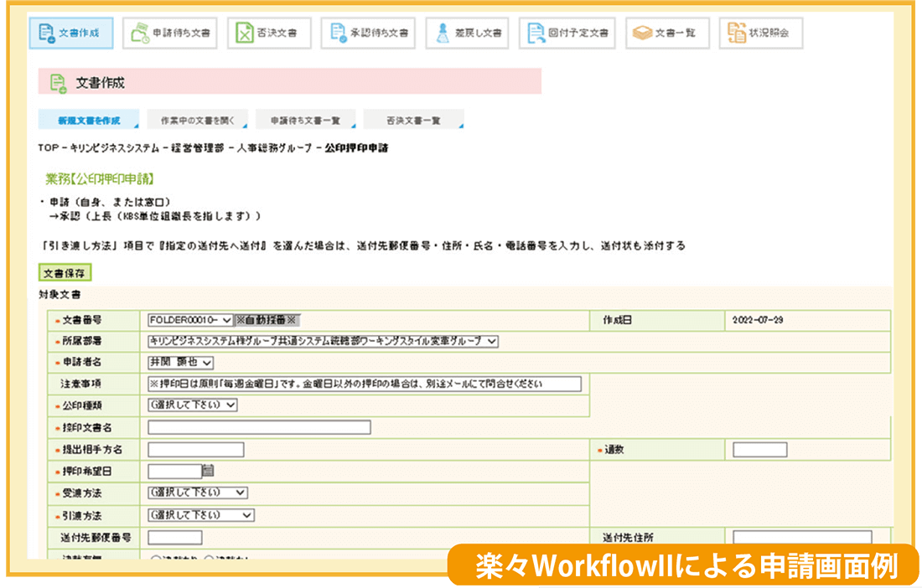Switch to 申請待ち文書一覧 tab

[306, 120]
